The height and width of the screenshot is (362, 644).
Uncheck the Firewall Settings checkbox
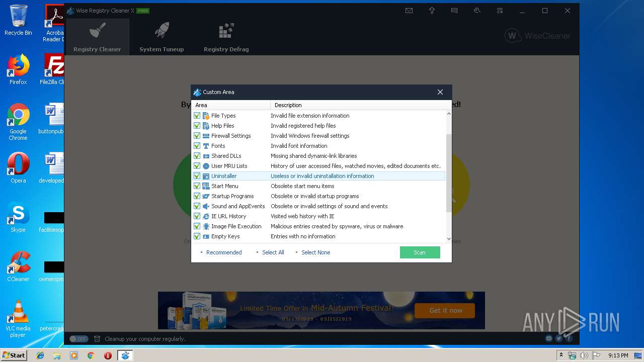197,136
